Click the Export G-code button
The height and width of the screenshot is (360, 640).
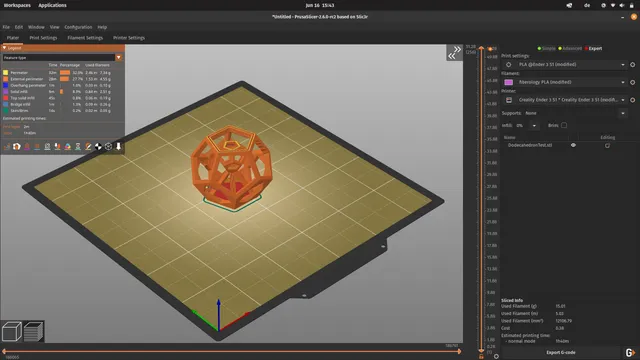point(561,352)
